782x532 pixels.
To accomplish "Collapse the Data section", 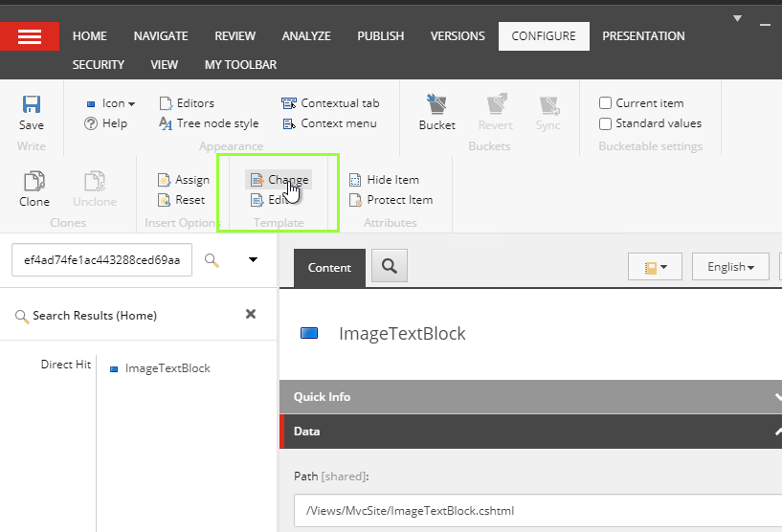I will [530, 432].
